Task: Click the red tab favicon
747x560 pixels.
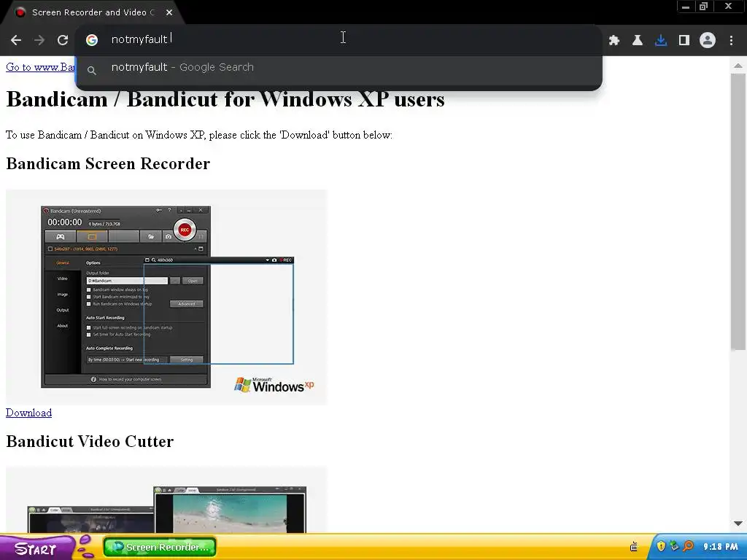Action: pos(20,12)
